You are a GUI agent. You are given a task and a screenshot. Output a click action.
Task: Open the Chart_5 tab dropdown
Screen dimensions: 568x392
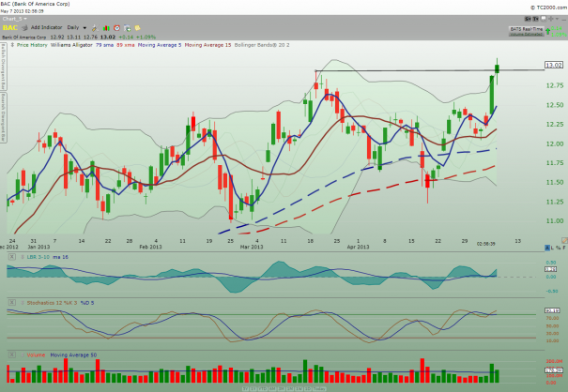[x=14, y=19]
